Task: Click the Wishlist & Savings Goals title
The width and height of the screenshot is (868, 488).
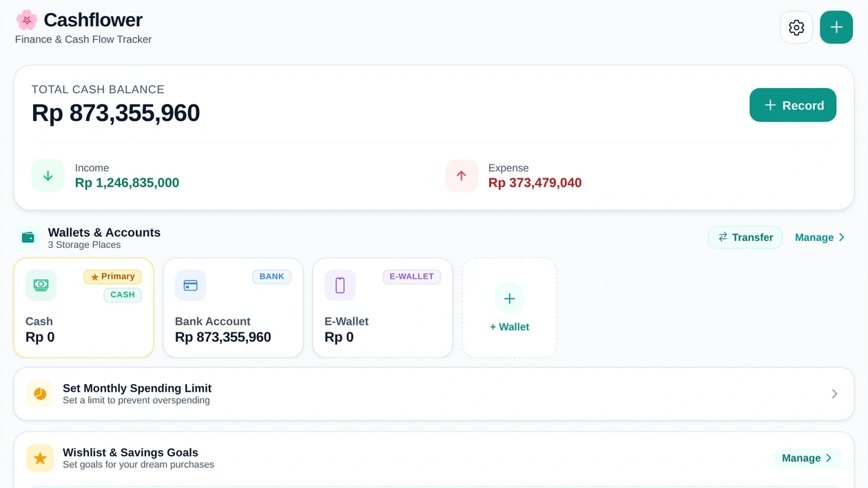Action: pos(130,452)
